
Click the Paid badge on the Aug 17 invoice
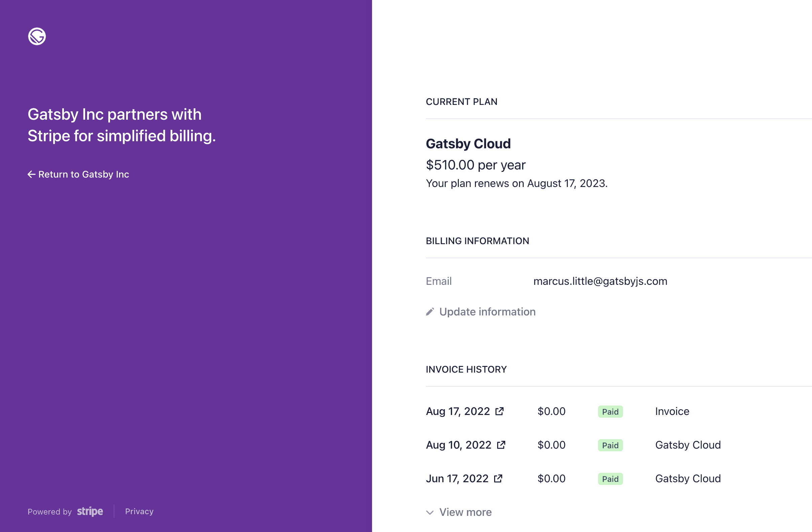tap(611, 412)
